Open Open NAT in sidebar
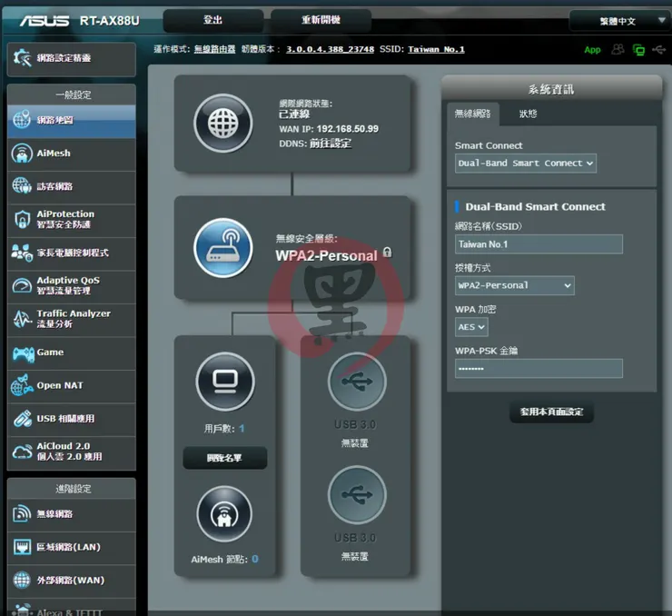 [72, 385]
